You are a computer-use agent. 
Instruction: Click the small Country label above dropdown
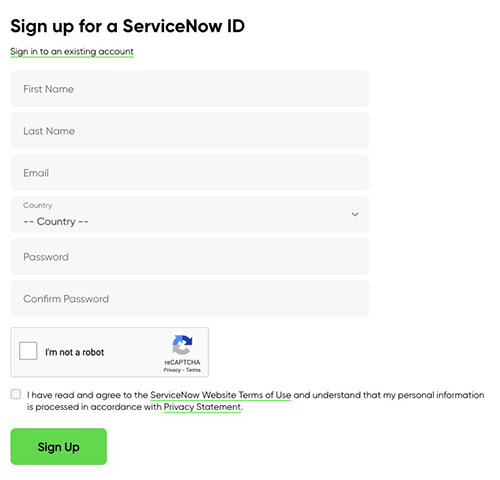pos(38,205)
